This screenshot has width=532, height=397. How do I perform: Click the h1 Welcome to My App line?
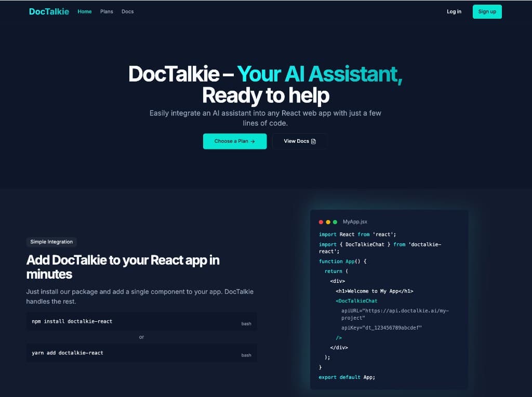(x=375, y=291)
